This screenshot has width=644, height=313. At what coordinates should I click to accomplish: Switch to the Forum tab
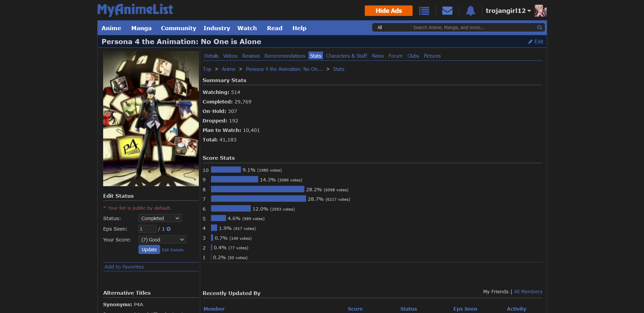[x=396, y=56]
